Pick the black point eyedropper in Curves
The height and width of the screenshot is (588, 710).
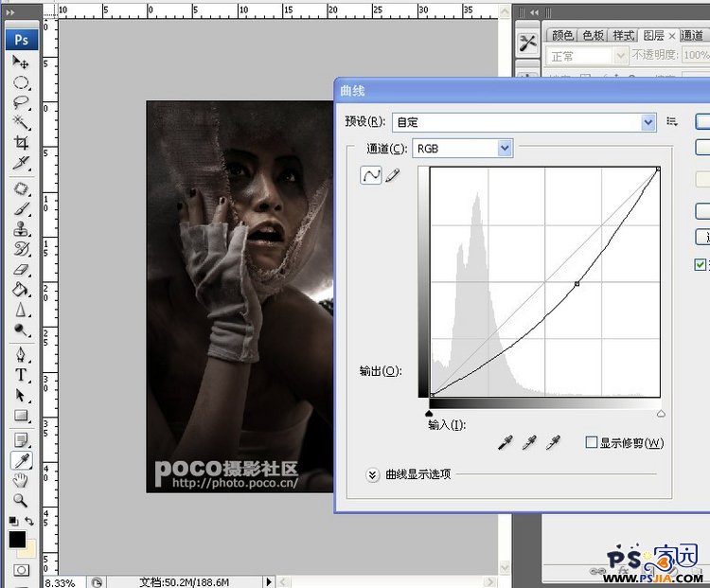click(x=506, y=442)
